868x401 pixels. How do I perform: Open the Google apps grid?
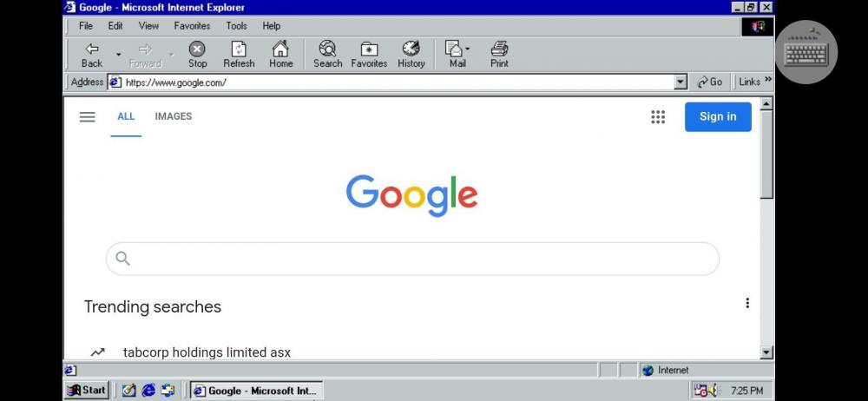click(658, 117)
